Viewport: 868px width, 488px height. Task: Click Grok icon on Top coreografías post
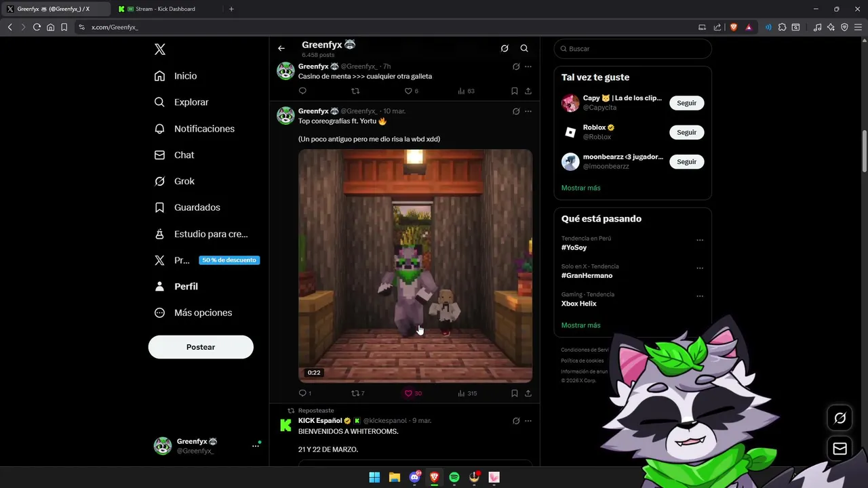pyautogui.click(x=516, y=111)
